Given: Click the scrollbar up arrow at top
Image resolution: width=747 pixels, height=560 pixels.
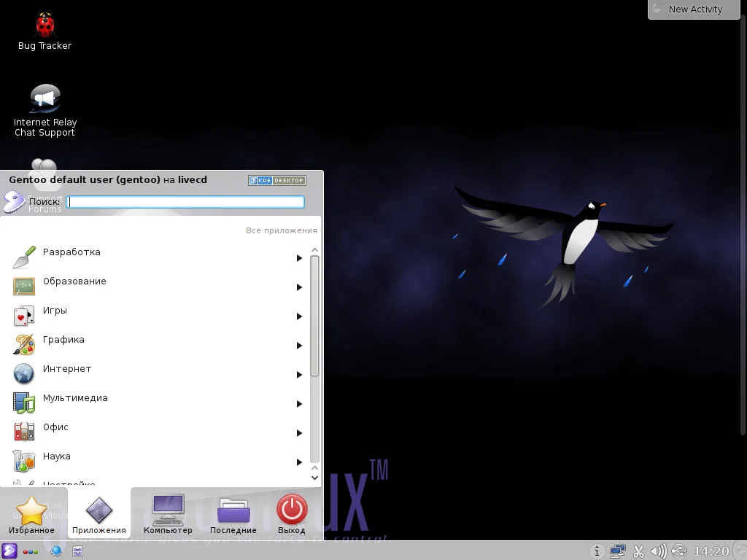Looking at the screenshot, I should (314, 250).
